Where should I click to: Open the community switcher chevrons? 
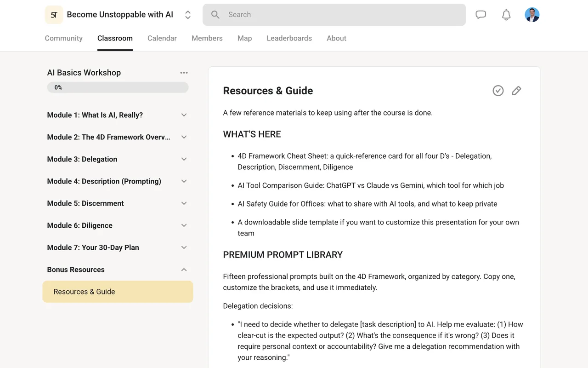coord(188,15)
